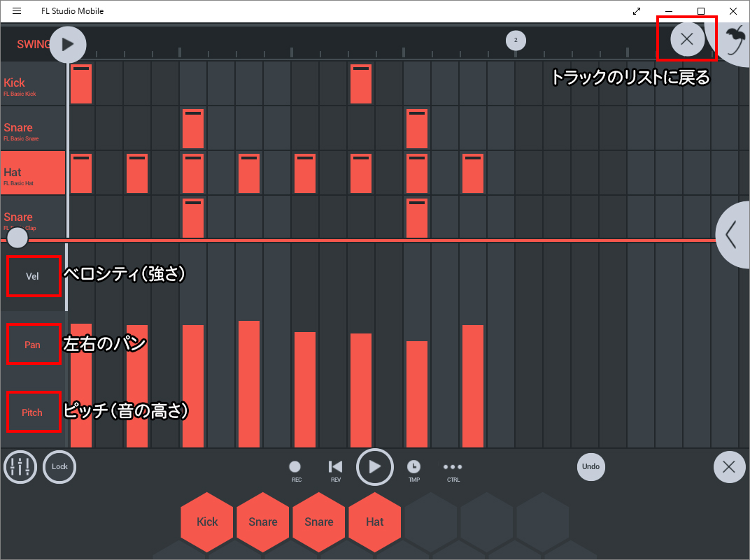Toggle off the second FL Basic Snare note

point(417,129)
